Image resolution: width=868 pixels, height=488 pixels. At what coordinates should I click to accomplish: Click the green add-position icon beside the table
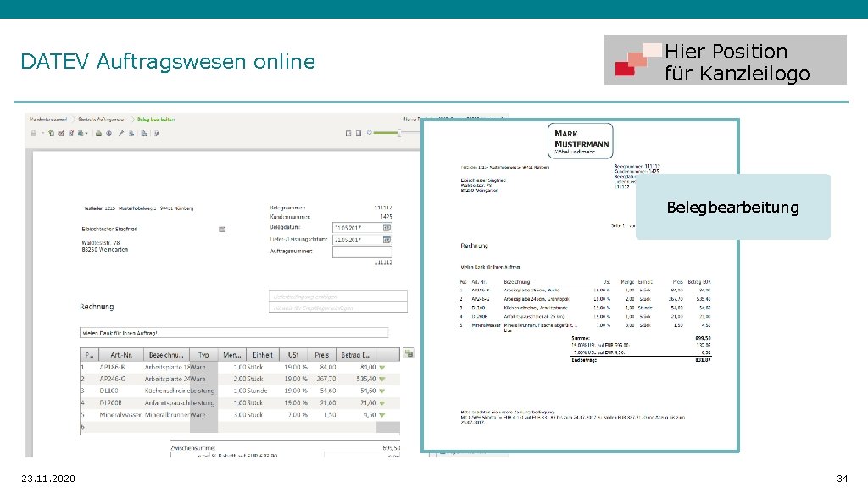(x=409, y=353)
